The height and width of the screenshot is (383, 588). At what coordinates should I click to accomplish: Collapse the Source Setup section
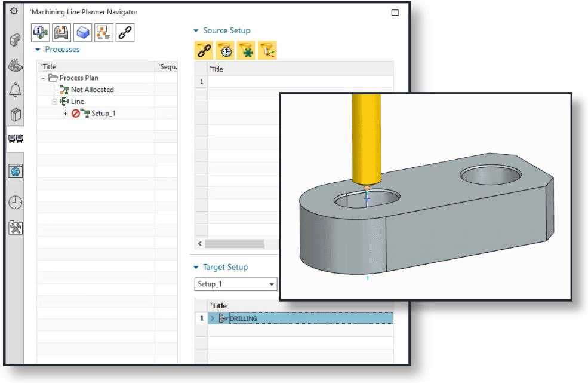tap(196, 31)
